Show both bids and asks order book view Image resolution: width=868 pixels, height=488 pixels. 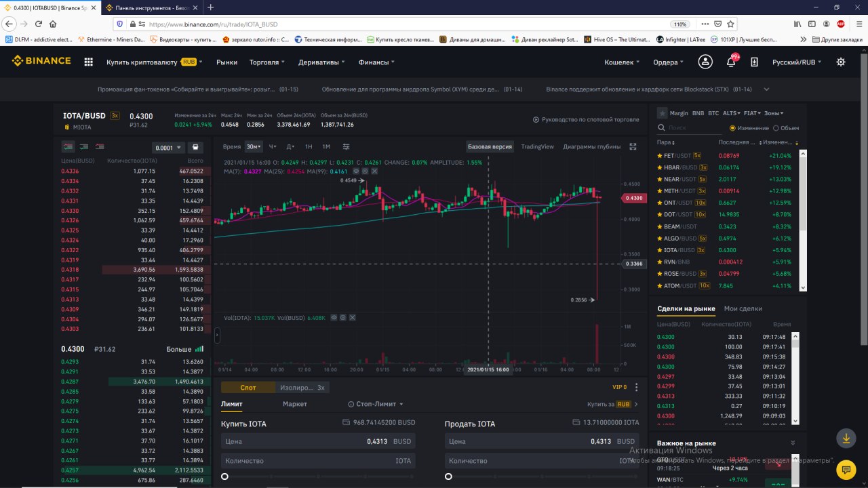point(68,146)
